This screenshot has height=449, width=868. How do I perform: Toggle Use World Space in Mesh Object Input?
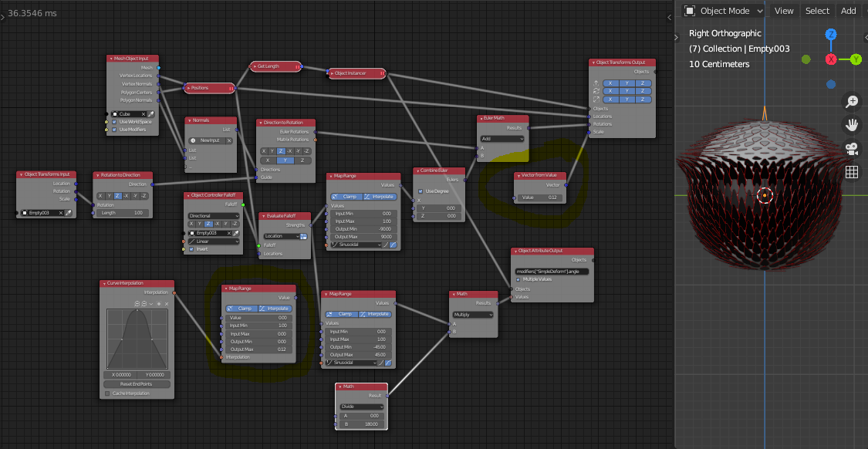114,122
